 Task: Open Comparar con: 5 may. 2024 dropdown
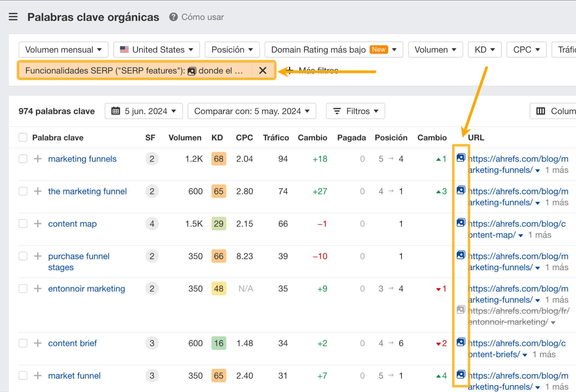coord(252,111)
